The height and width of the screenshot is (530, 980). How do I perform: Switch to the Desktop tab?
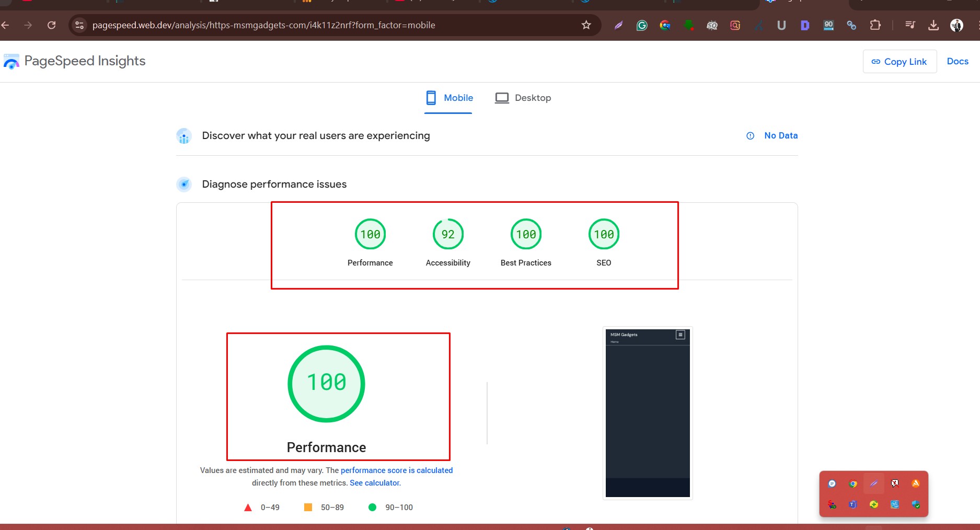click(523, 98)
